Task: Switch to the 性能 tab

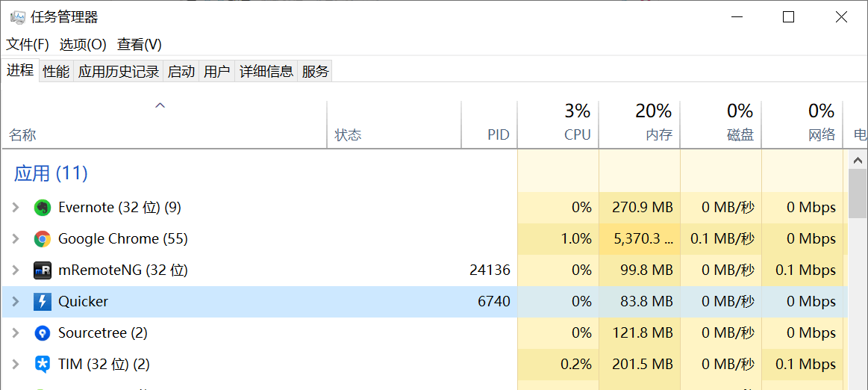Action: click(56, 72)
